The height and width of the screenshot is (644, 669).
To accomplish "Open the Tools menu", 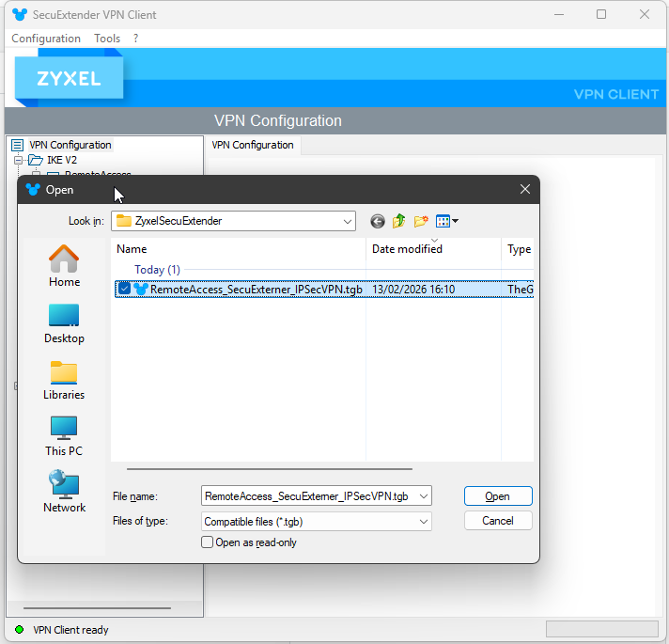I will pyautogui.click(x=107, y=39).
